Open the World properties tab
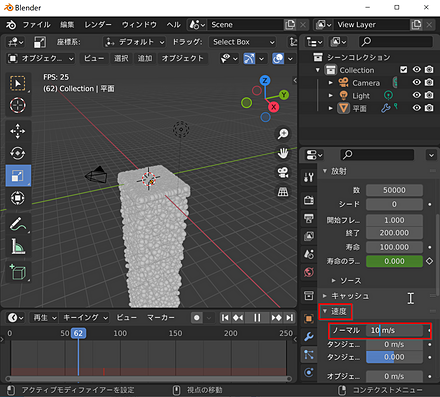440x397 pixels. point(309,272)
